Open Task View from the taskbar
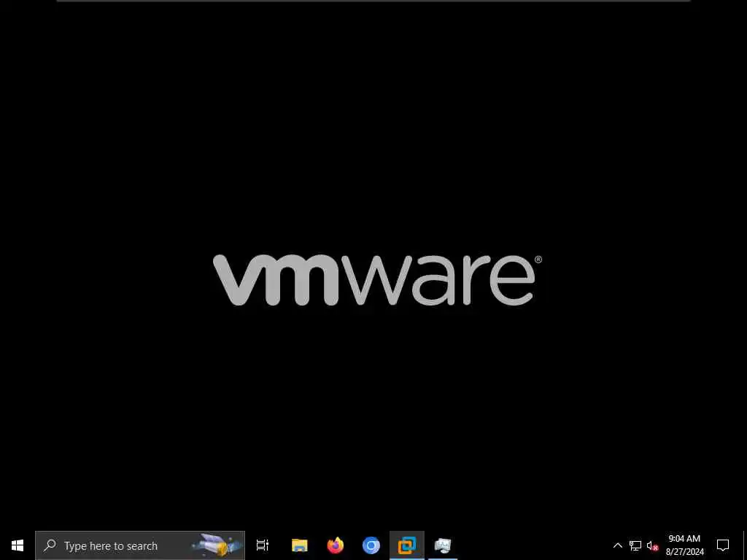Screen dimensions: 747x560 coord(263,545)
